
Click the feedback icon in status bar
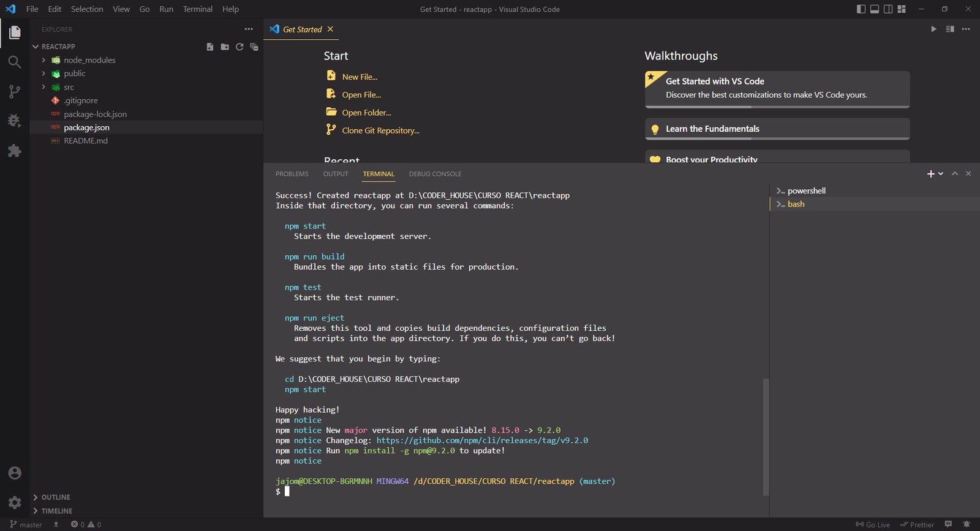948,524
